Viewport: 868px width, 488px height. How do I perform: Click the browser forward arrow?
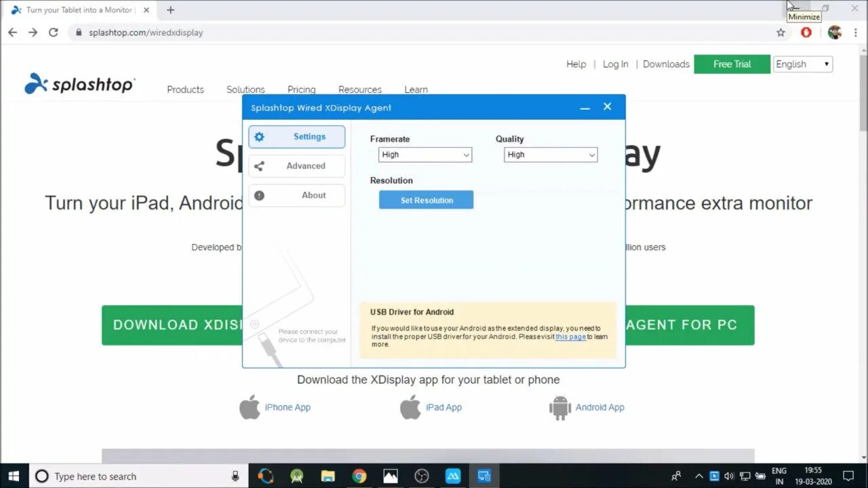point(33,33)
